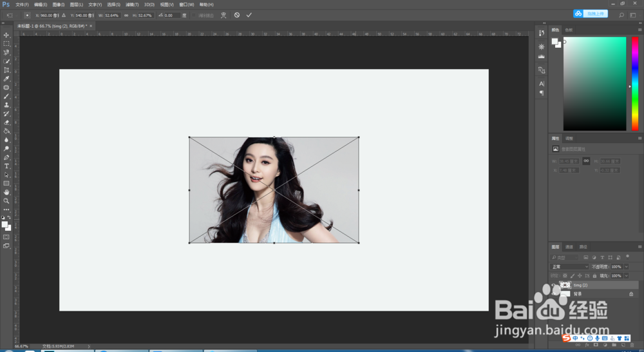Select the Pen tool
Image resolution: width=644 pixels, height=352 pixels.
tap(6, 157)
